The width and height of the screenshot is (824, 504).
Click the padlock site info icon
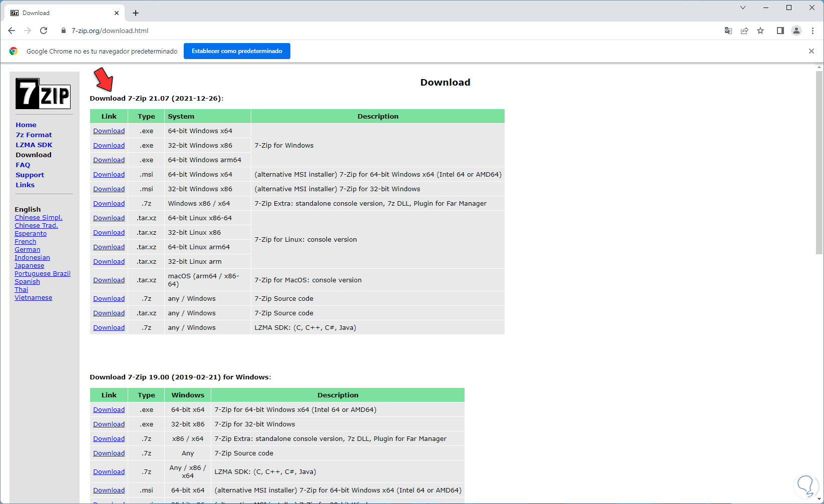tap(63, 31)
